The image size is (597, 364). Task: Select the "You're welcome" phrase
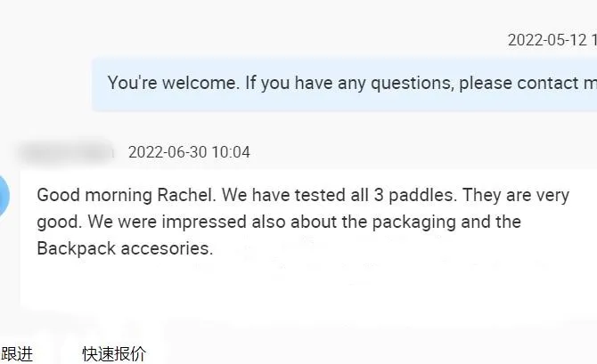tap(173, 84)
